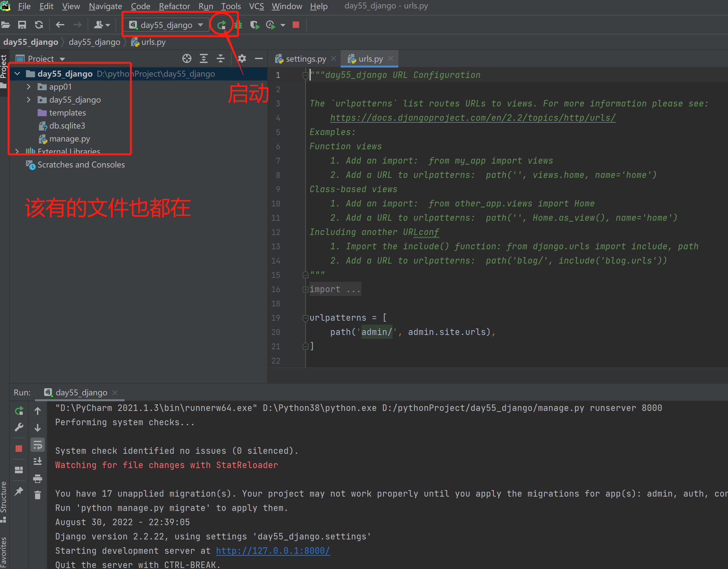Save all files toolbar icon

pyautogui.click(x=22, y=25)
